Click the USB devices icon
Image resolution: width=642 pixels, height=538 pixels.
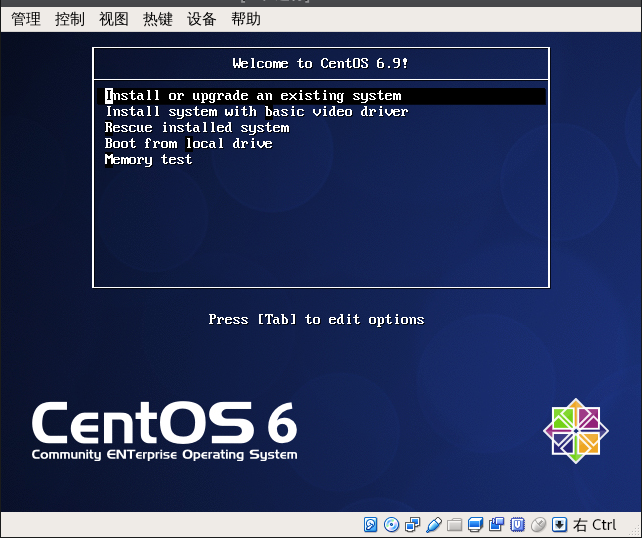433,524
